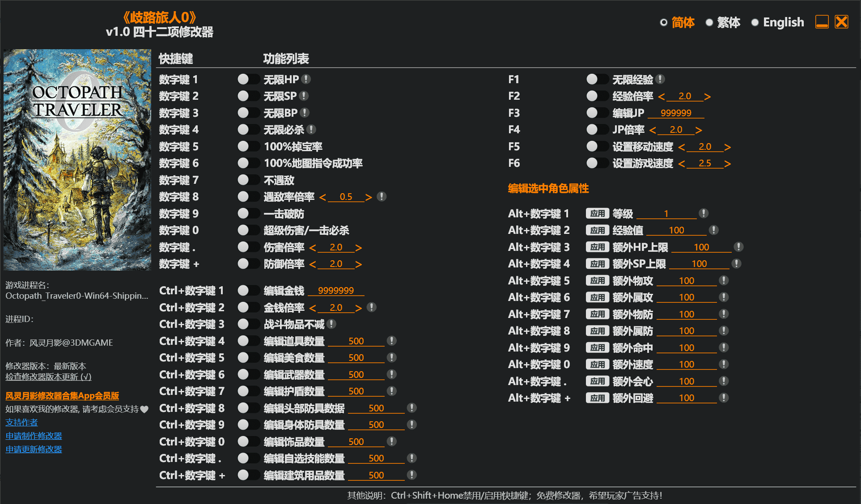861x504 pixels.
Task: Click the info icon next to 无限HP
Action: (x=306, y=79)
